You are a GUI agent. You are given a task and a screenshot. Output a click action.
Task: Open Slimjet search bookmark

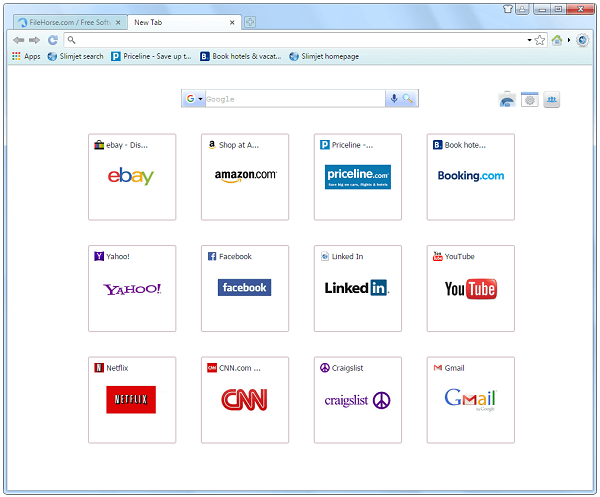tap(75, 56)
